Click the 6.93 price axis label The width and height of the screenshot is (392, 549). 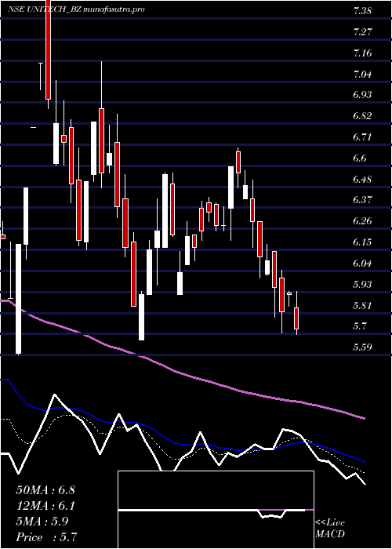pyautogui.click(x=362, y=95)
